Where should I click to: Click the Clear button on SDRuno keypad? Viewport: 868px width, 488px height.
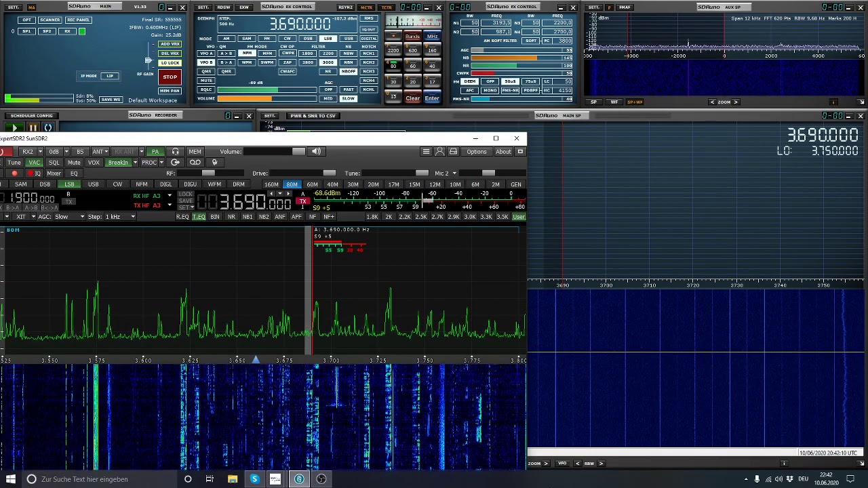coord(412,98)
